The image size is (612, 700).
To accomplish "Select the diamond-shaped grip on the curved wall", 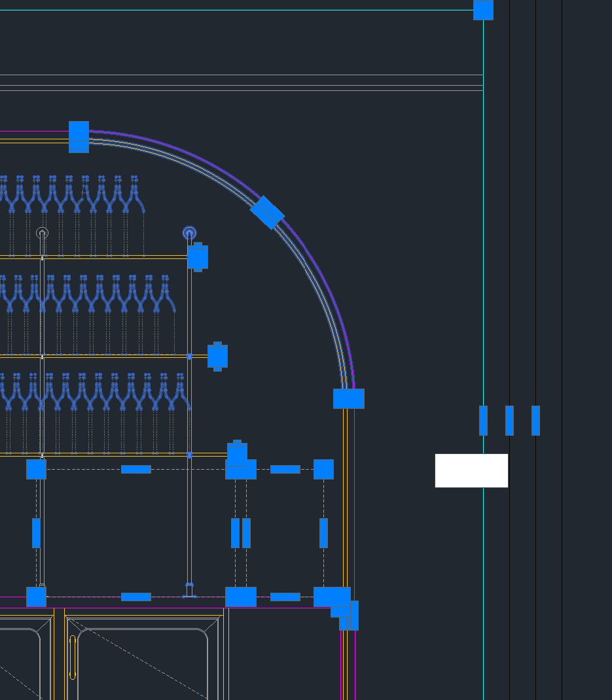I will pos(268,213).
